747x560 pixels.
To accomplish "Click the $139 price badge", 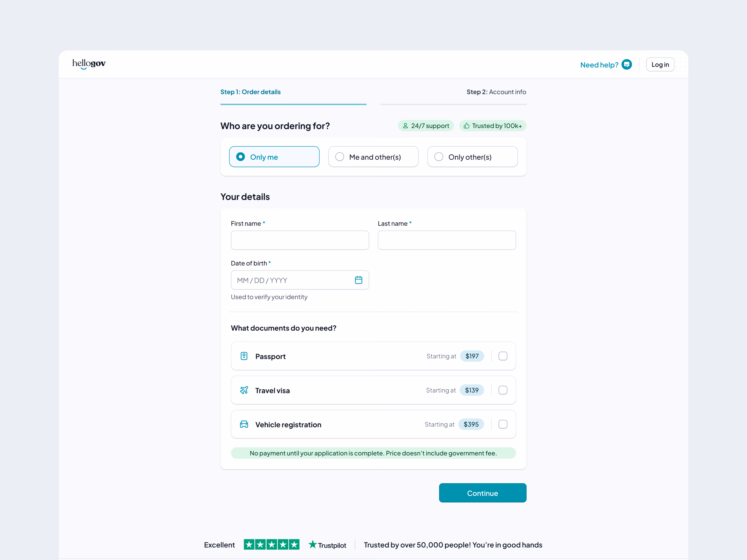I will (472, 390).
